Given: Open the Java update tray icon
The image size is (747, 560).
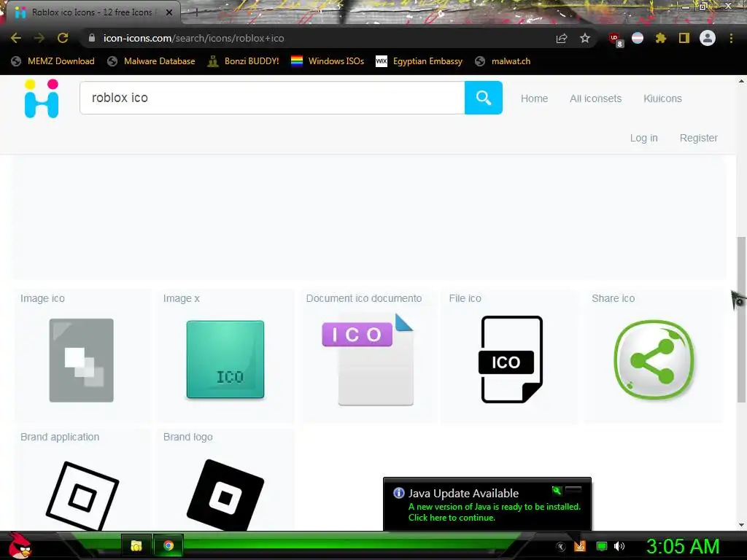Looking at the screenshot, I should [580, 545].
